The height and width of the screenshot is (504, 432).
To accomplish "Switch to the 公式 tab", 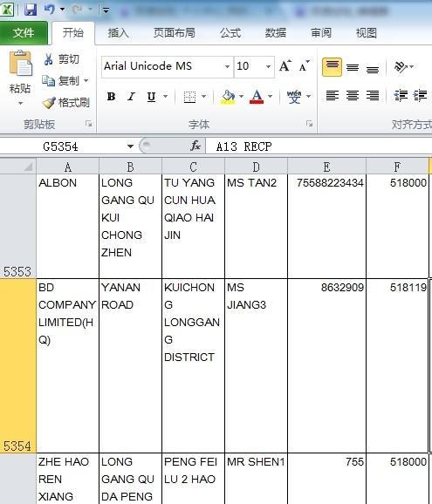I will click(x=230, y=33).
